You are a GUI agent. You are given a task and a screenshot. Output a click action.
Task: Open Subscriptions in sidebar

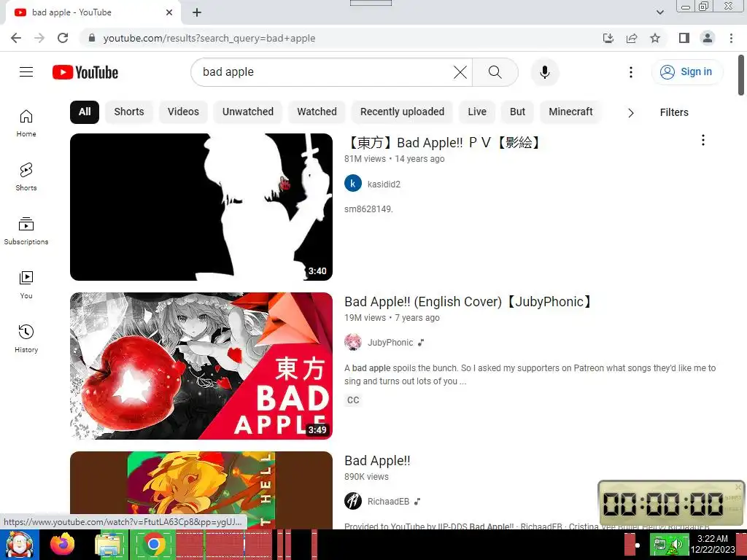[26, 231]
